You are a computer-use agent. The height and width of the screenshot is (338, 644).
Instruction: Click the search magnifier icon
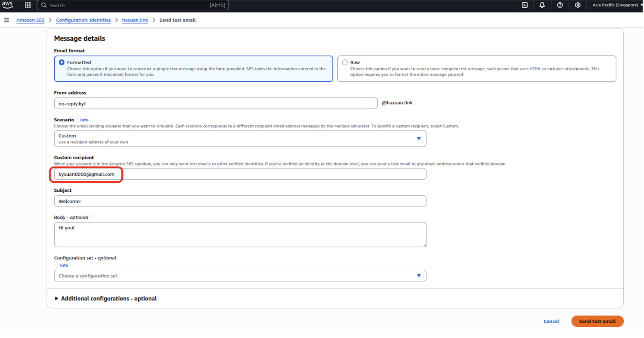(x=44, y=5)
